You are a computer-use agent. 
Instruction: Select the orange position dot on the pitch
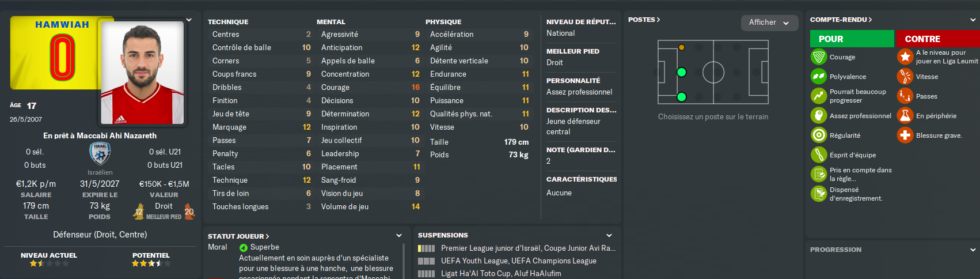pyautogui.click(x=682, y=47)
